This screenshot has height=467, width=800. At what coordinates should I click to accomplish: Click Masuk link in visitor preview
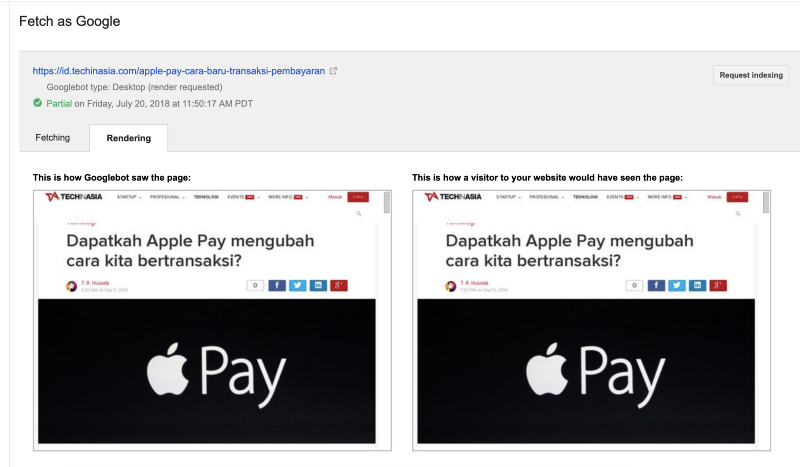[714, 197]
